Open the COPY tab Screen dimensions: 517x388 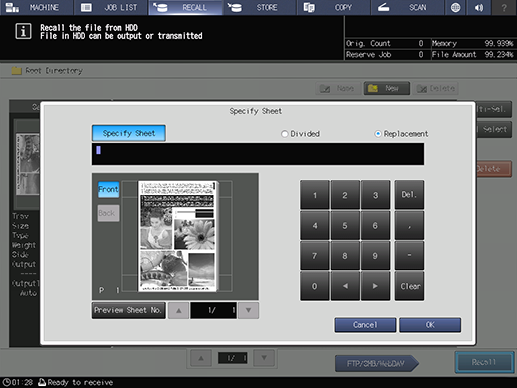point(334,7)
